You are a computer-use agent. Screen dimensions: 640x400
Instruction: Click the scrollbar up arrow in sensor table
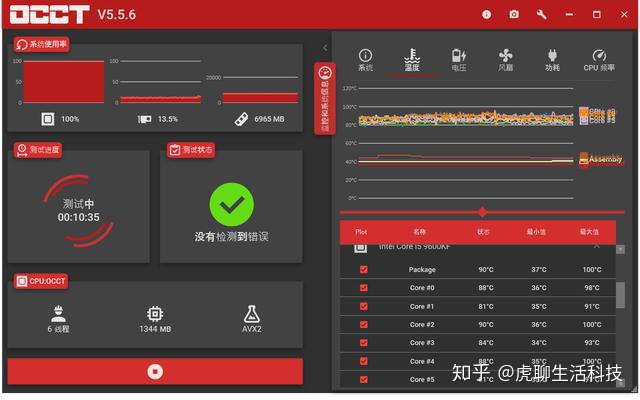click(620, 249)
